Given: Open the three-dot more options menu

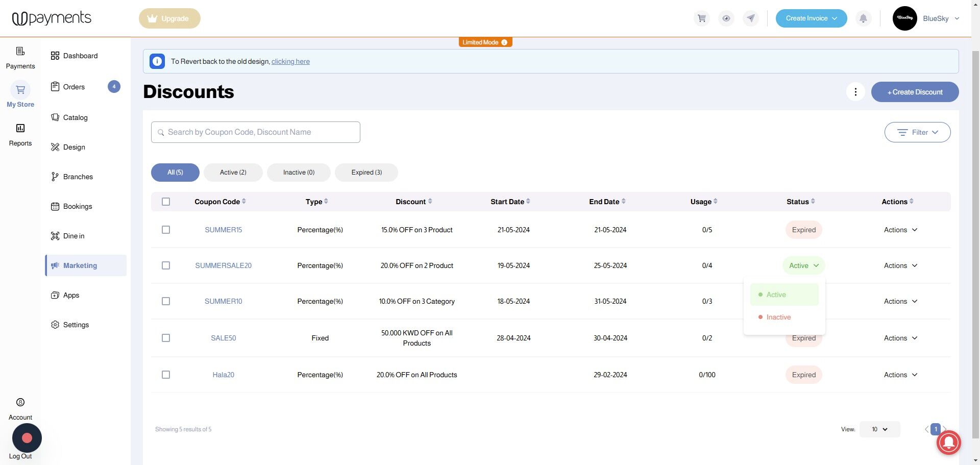Looking at the screenshot, I should (855, 92).
